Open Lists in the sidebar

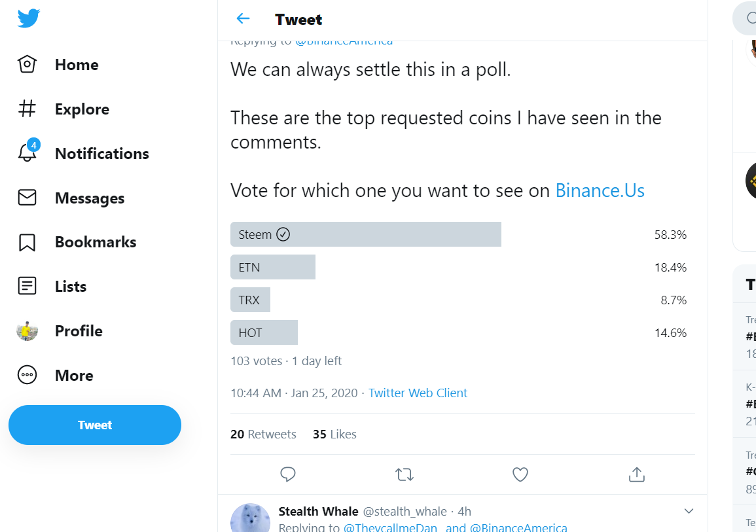[x=52, y=286]
